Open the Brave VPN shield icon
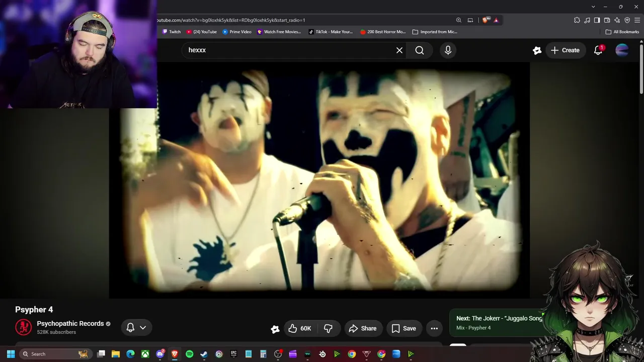Viewport: 644px width, 362px height. coord(627,20)
